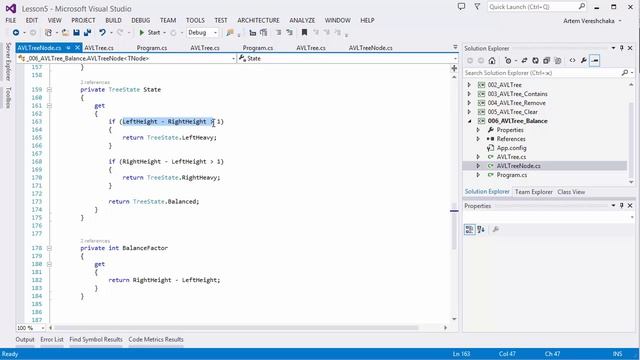Collapse the 006_AVLTree_Balance project node
The width and height of the screenshot is (640, 360).
point(469,121)
